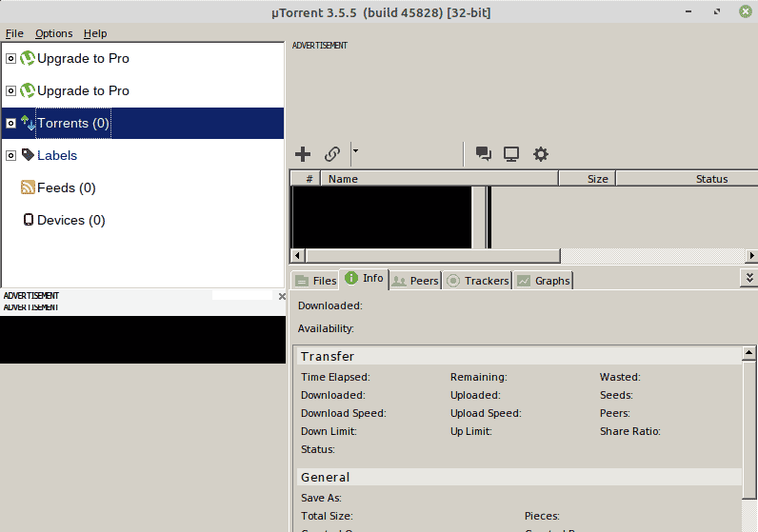Sort torrents by the Name column header
The width and height of the screenshot is (758, 532).
pos(440,178)
